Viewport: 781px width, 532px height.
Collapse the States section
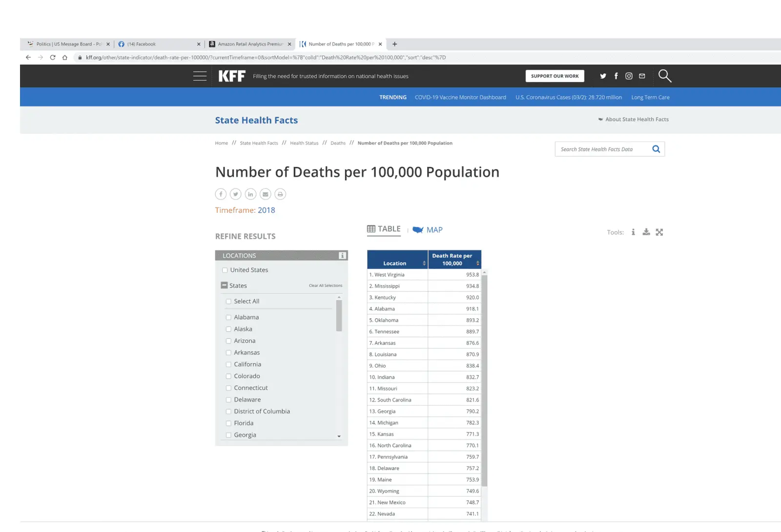coord(225,286)
